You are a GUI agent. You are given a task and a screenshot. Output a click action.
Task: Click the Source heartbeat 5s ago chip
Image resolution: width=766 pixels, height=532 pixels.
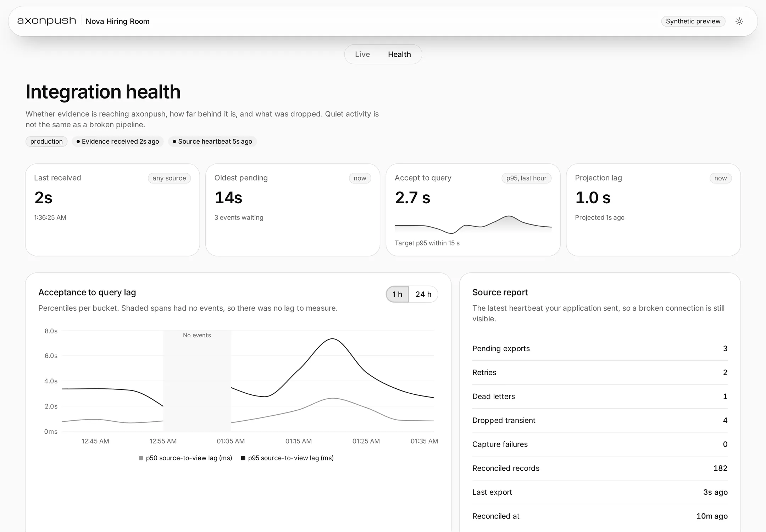point(212,142)
